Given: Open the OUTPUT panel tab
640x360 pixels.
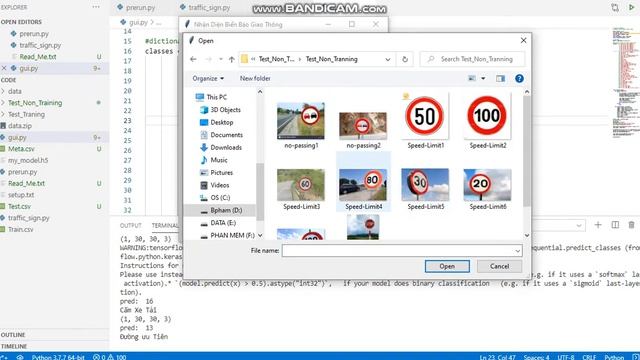Looking at the screenshot, I should tap(131, 225).
